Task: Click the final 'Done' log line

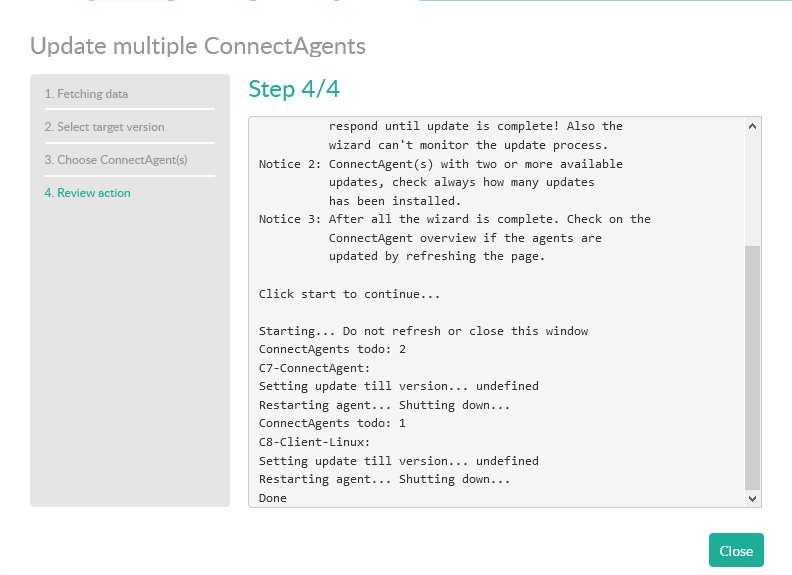Action: click(x=273, y=498)
